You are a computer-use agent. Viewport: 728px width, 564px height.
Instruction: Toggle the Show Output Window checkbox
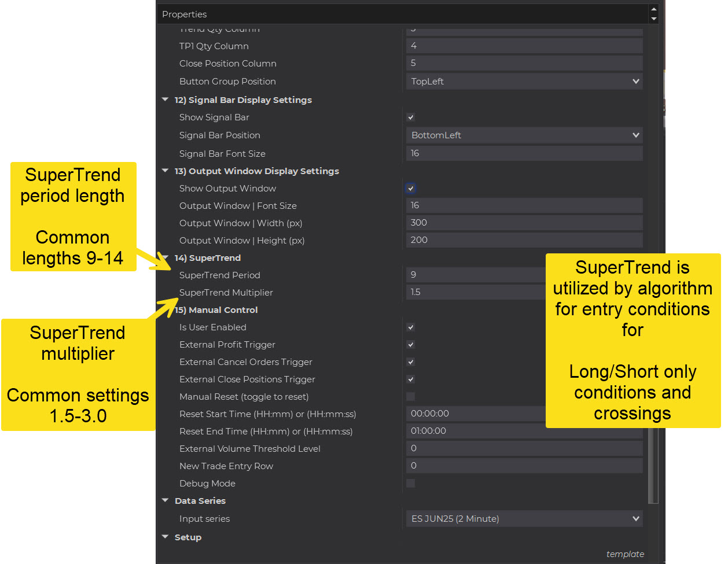[411, 189]
